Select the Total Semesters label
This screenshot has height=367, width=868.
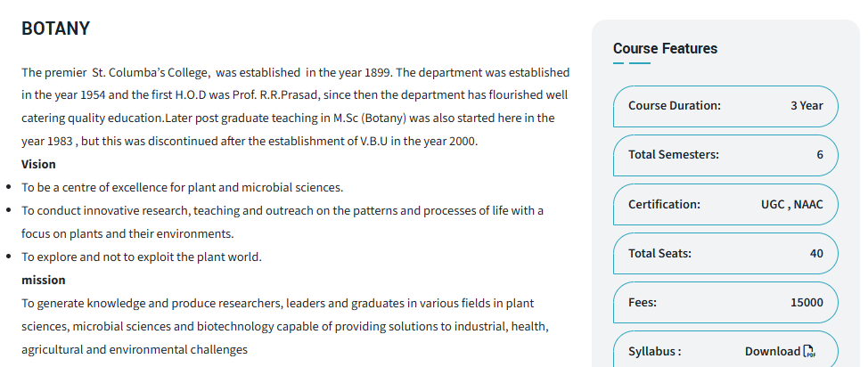pyautogui.click(x=674, y=154)
